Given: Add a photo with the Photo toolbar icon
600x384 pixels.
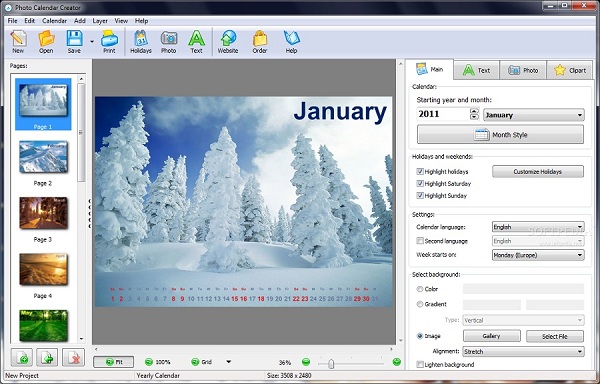Looking at the screenshot, I should (169, 42).
